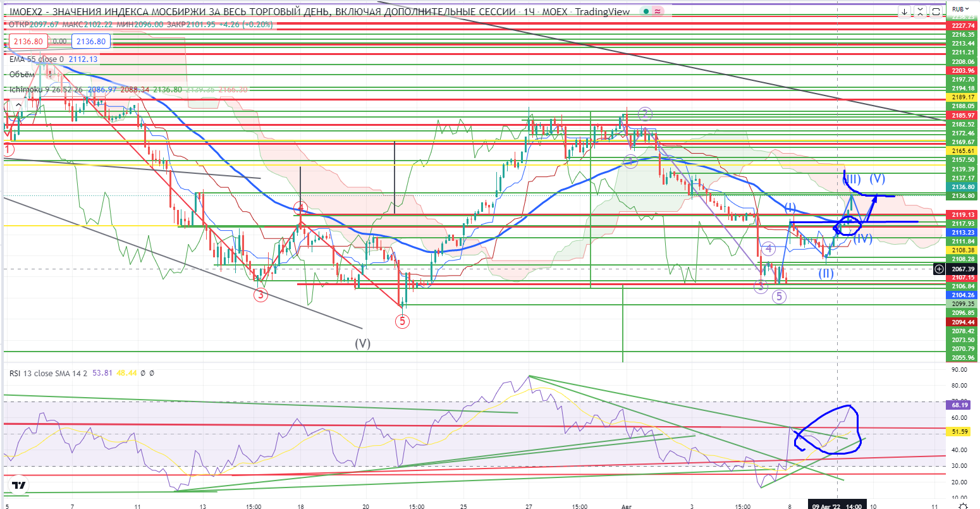The image size is (980, 509).
Task: Click the pink data-mode icon beside status dot
Action: pyautogui.click(x=656, y=11)
